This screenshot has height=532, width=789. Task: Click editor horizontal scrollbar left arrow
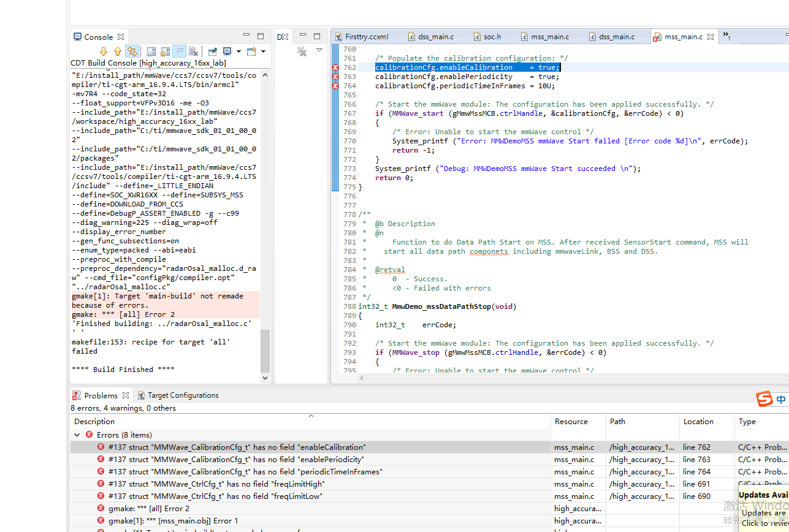(362, 378)
